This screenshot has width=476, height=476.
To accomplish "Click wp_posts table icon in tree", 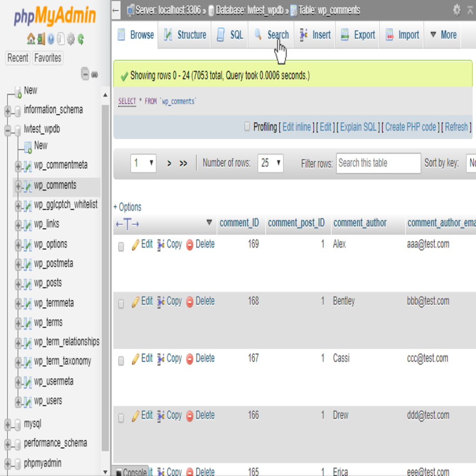I will [x=27, y=284].
